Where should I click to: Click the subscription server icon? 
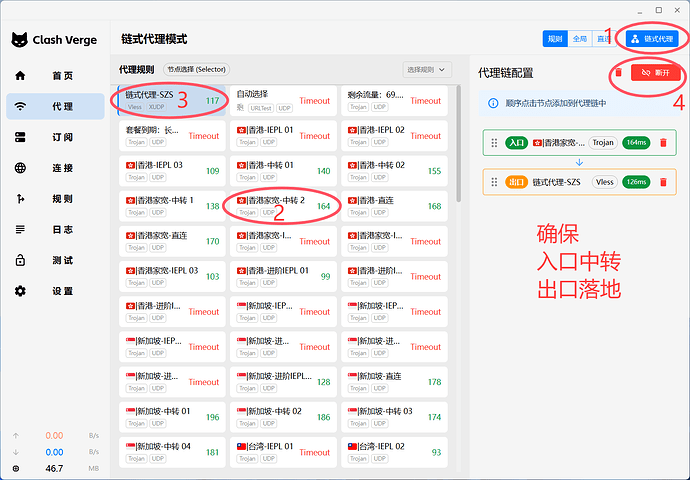click(x=20, y=137)
